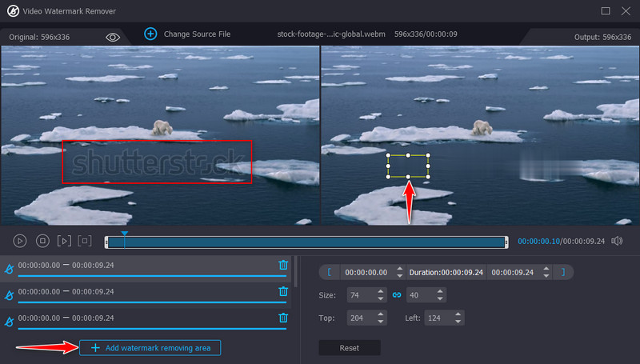640x364 pixels.
Task: Toggle the size aspect ratio link lock
Action: [395, 295]
